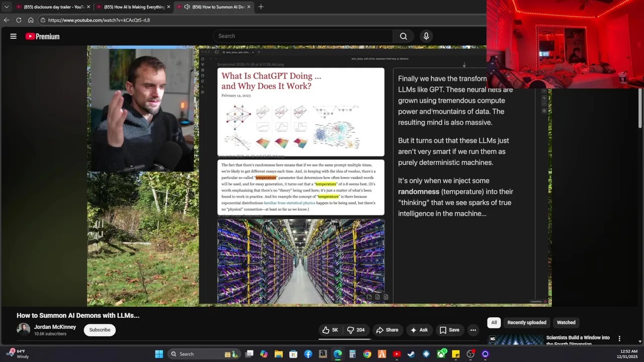The width and height of the screenshot is (644, 362).
Task: Open Jordan McKinney channel avatar
Action: [23, 329]
